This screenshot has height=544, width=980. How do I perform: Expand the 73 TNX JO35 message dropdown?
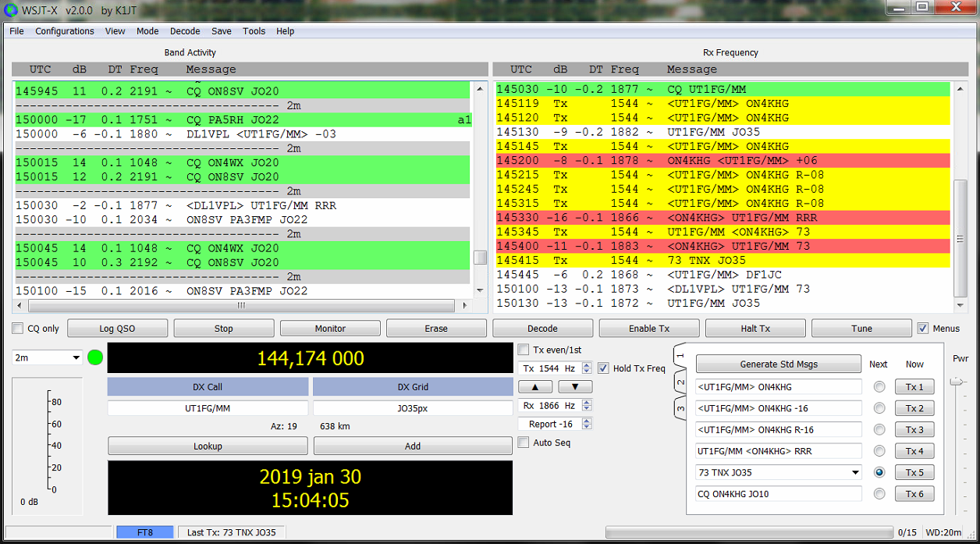pos(855,472)
